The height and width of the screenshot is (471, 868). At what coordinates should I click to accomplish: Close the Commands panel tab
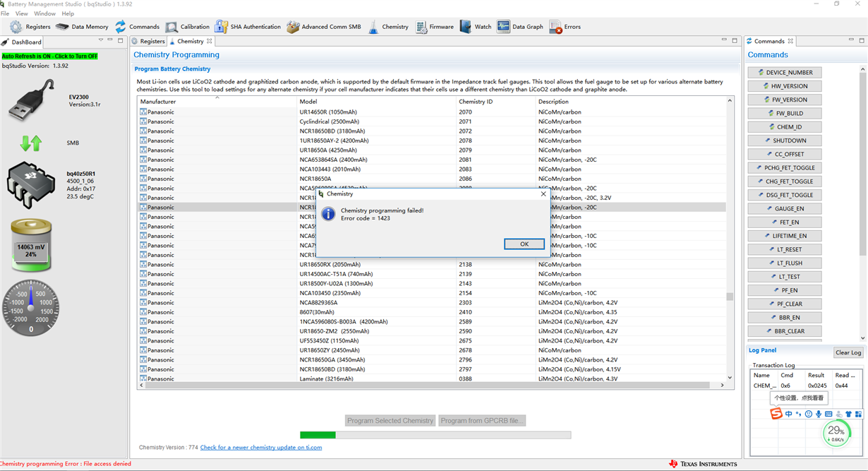click(790, 41)
